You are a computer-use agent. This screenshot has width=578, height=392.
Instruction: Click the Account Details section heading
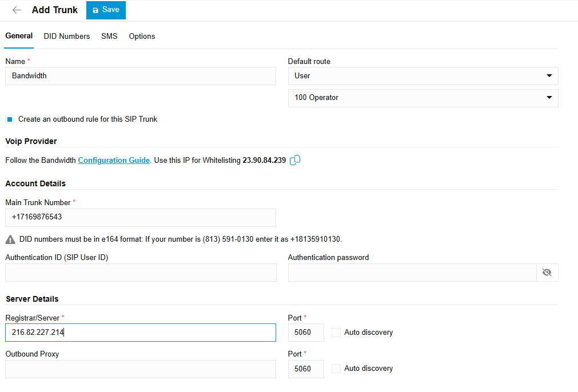pos(35,183)
